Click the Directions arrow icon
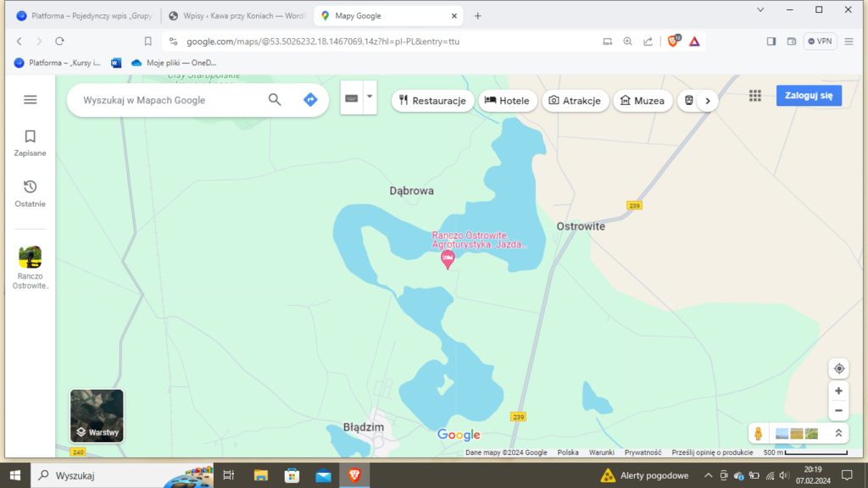Image resolution: width=868 pixels, height=488 pixels. click(x=309, y=100)
